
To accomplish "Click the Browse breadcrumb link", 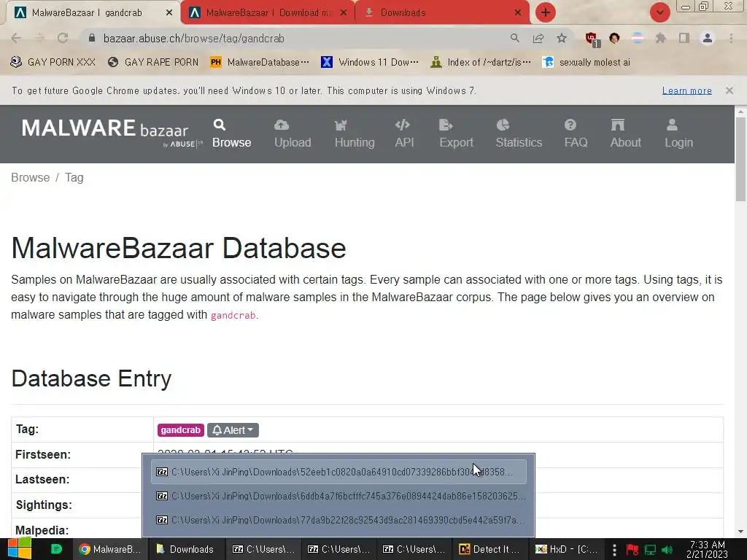I will 31,178.
